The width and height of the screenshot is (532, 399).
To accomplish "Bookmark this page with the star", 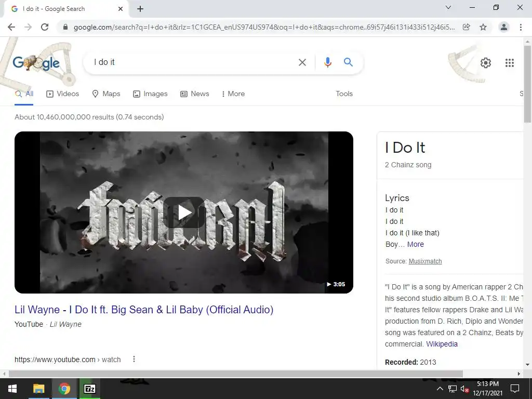I will coord(483,27).
